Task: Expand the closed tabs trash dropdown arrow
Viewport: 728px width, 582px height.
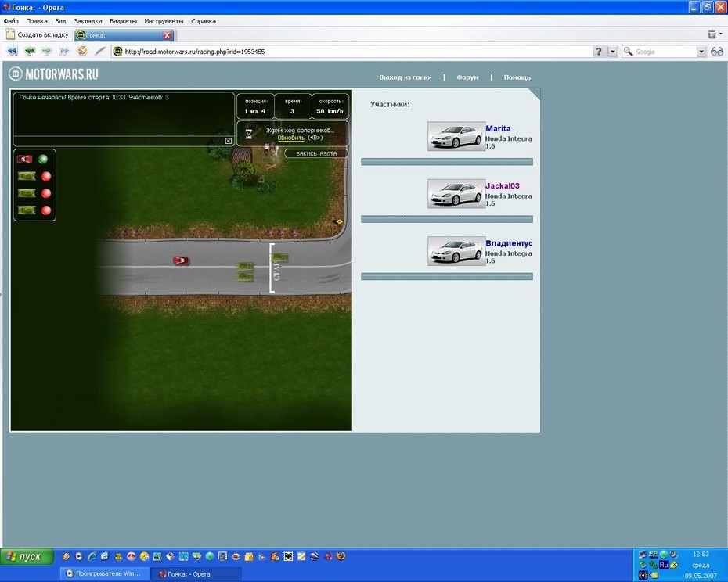Action: click(x=721, y=34)
